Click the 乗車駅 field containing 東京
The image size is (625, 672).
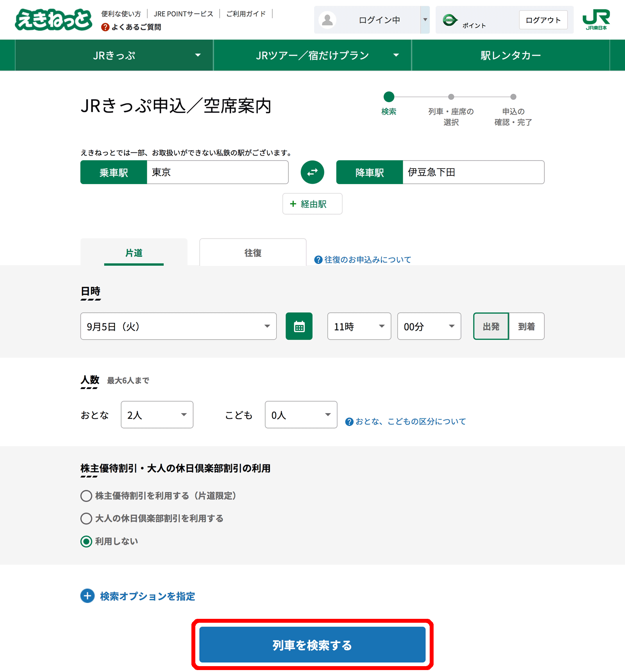point(218,172)
